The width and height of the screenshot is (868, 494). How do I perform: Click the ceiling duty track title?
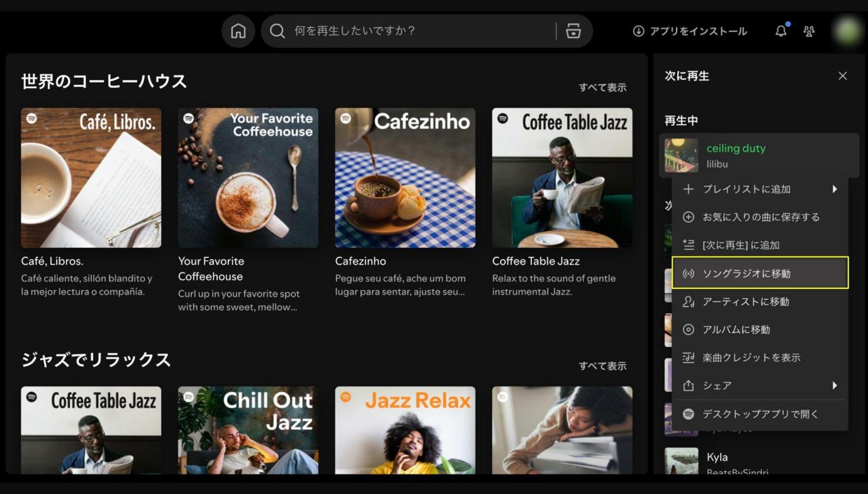click(736, 149)
